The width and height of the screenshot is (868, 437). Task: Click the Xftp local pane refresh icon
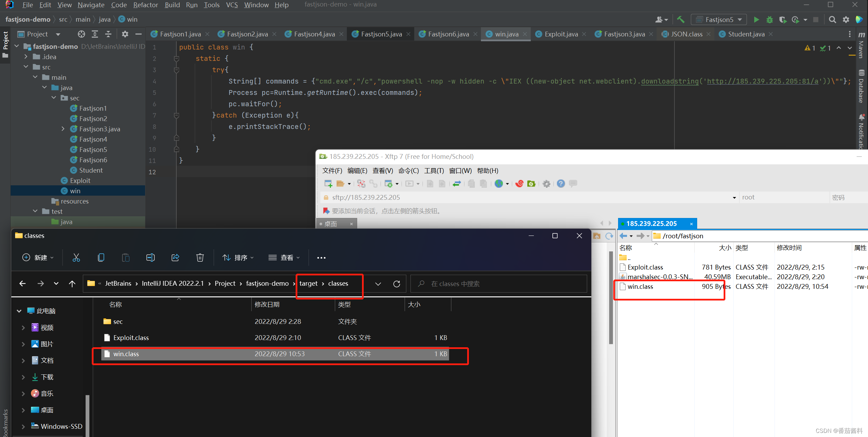(609, 236)
